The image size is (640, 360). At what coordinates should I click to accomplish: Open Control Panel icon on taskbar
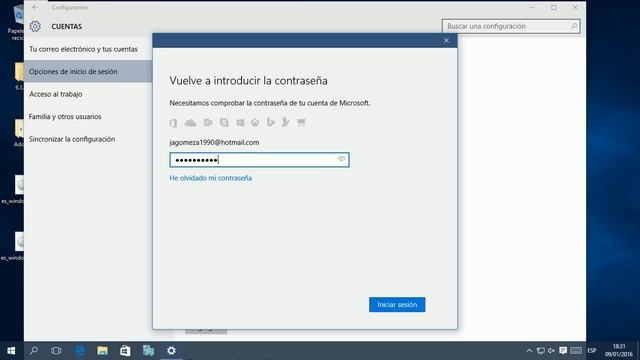pyautogui.click(x=148, y=351)
